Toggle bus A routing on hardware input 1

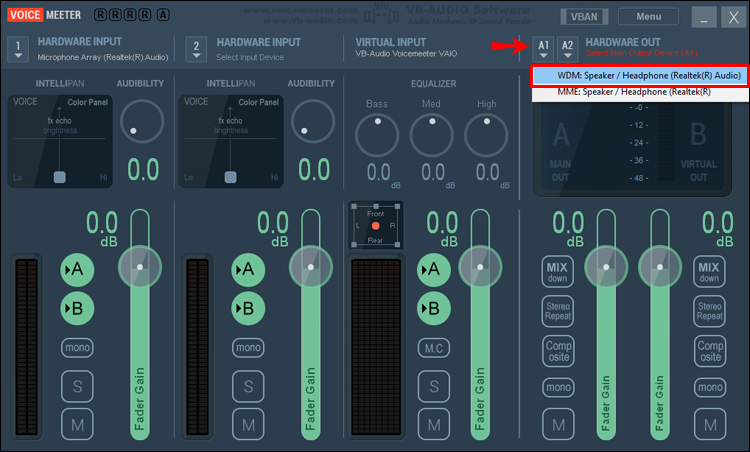click(x=77, y=269)
